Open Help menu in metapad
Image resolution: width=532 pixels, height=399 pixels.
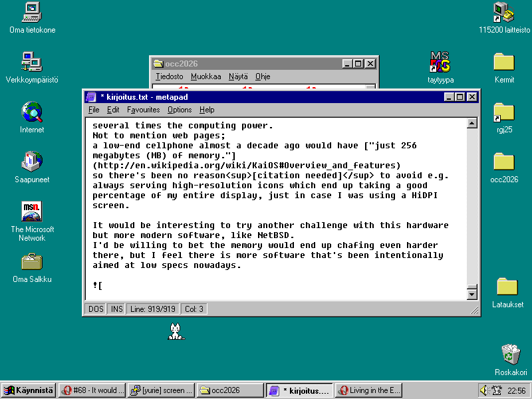tap(207, 110)
